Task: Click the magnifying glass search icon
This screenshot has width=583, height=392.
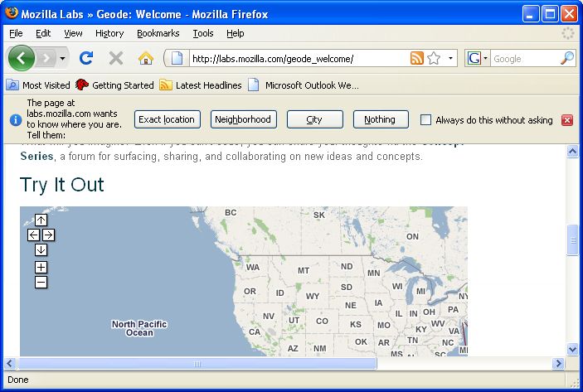Action: [x=568, y=58]
